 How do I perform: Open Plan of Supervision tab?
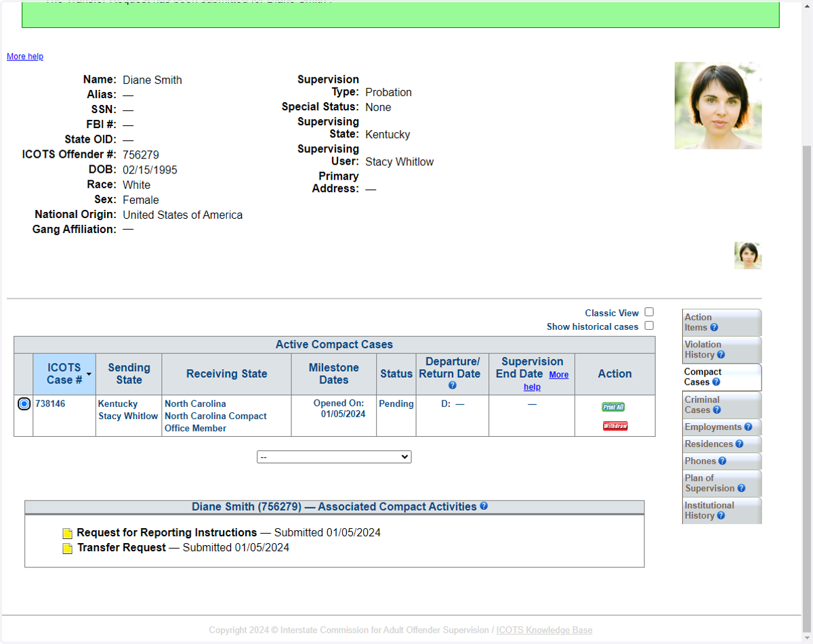click(x=722, y=483)
